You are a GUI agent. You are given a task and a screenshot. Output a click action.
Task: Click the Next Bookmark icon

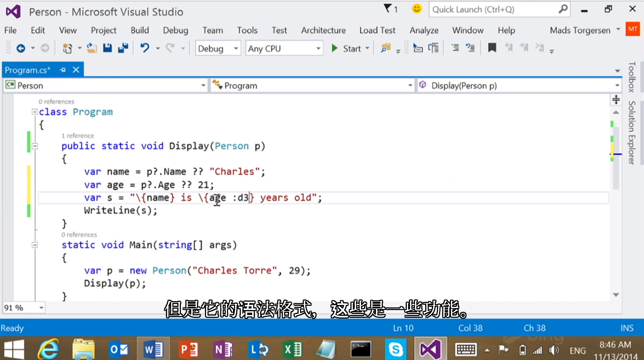[524, 48]
